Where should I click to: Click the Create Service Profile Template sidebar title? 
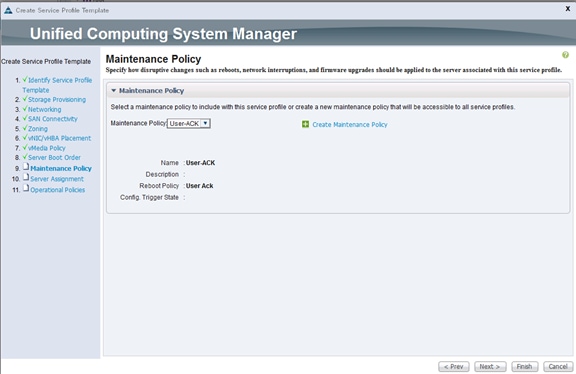46,61
